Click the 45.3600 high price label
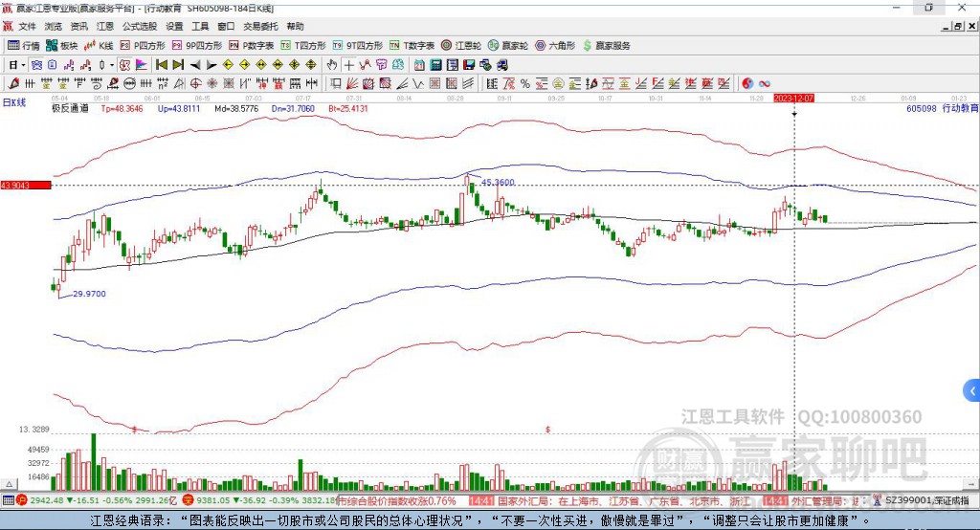Image resolution: width=980 pixels, height=530 pixels. click(x=498, y=183)
